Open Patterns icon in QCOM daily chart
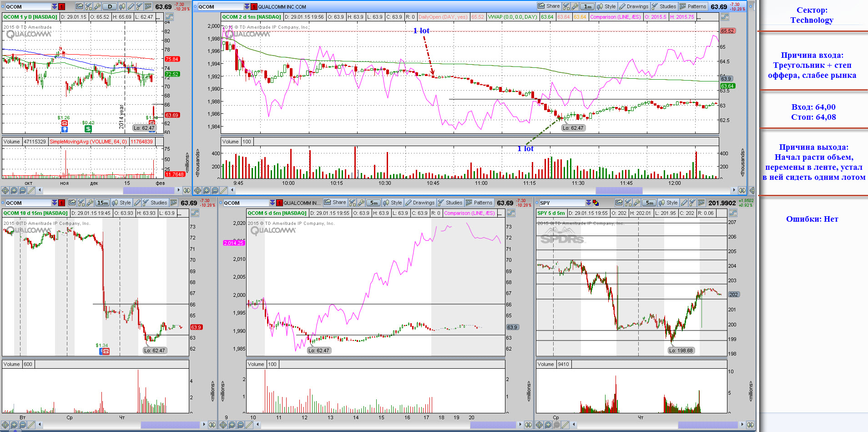This screenshot has height=432, width=868. click(148, 6)
